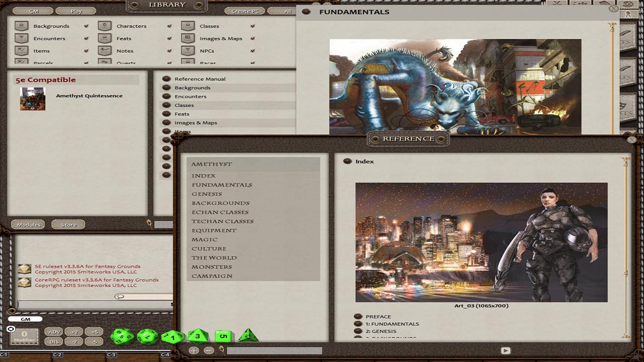Toggle the Characters checkbox in Library
The width and height of the screenshot is (644, 362).
(x=169, y=26)
